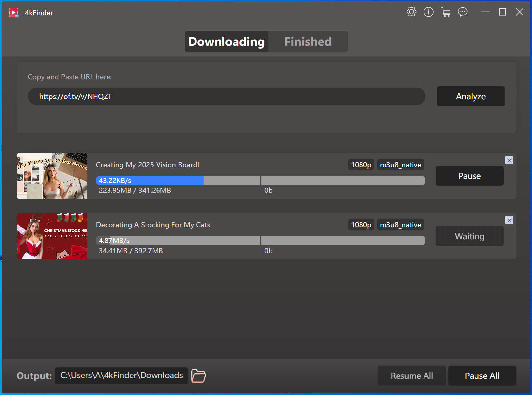Image resolution: width=532 pixels, height=395 pixels.
Task: Open the shopping cart purchase icon
Action: pyautogui.click(x=446, y=12)
